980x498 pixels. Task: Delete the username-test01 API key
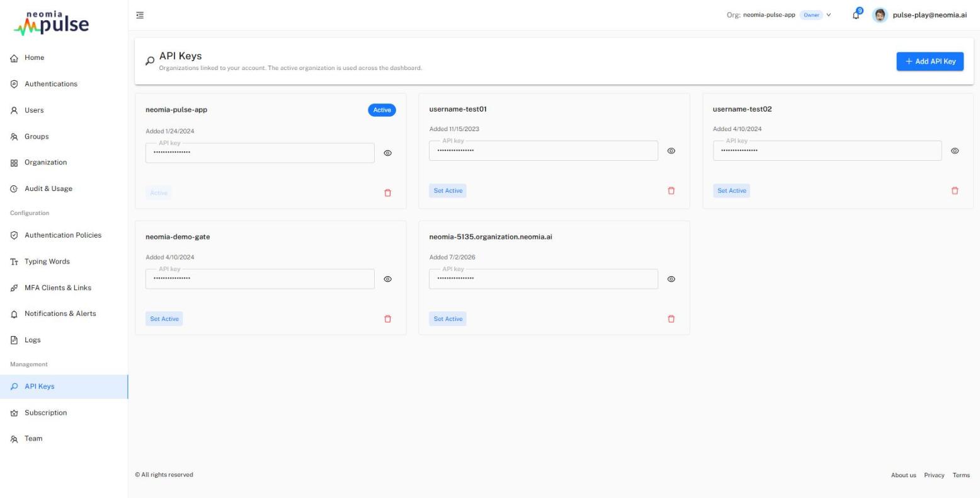[671, 190]
